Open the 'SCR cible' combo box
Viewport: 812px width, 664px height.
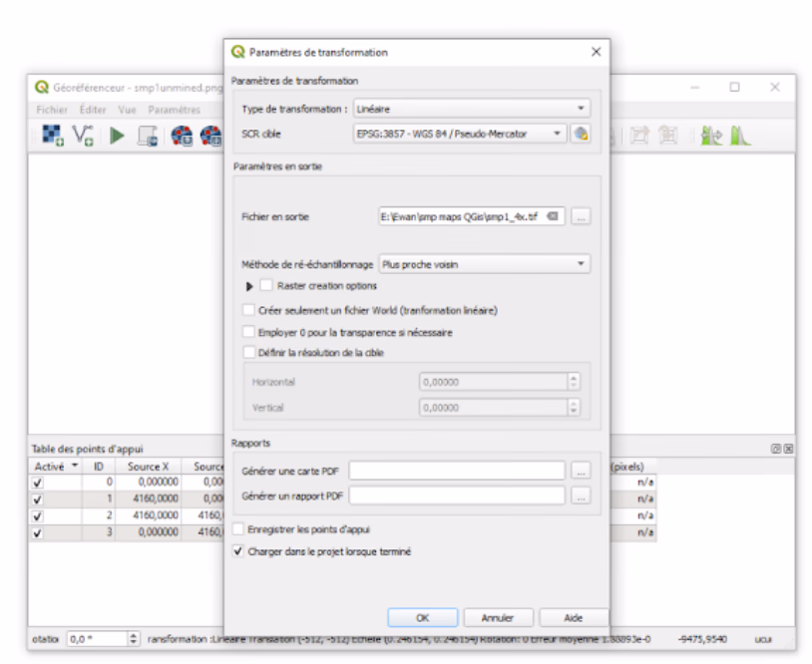459,134
